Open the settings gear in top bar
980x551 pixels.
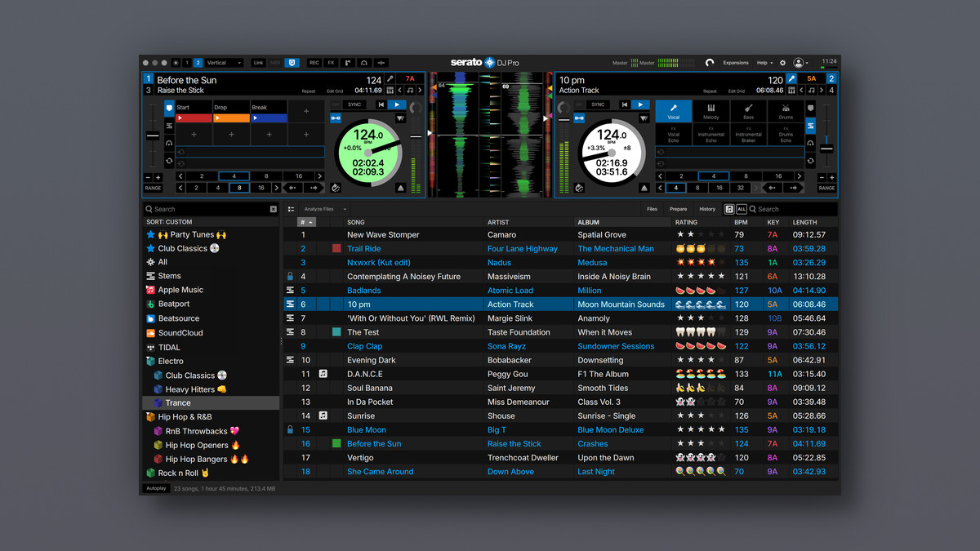[782, 63]
